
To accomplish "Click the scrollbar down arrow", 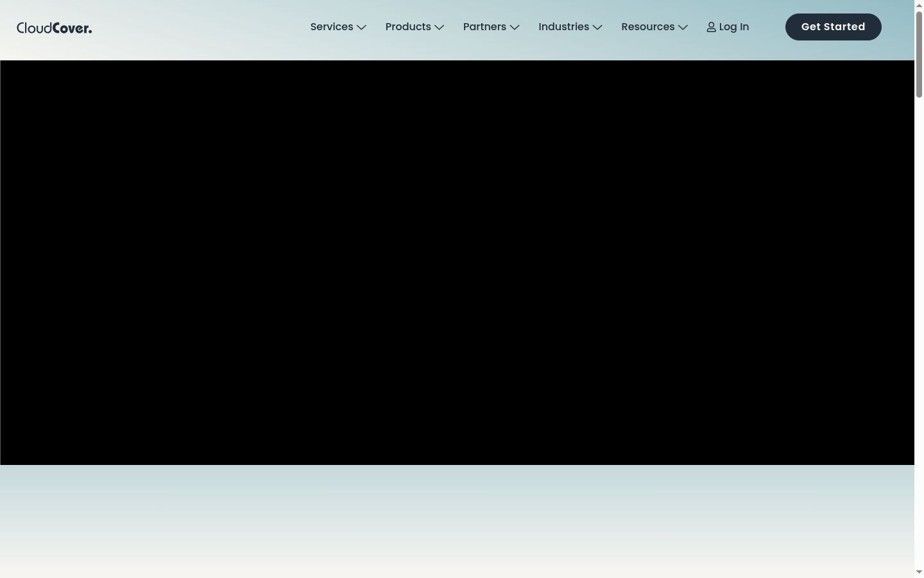I will point(919,572).
